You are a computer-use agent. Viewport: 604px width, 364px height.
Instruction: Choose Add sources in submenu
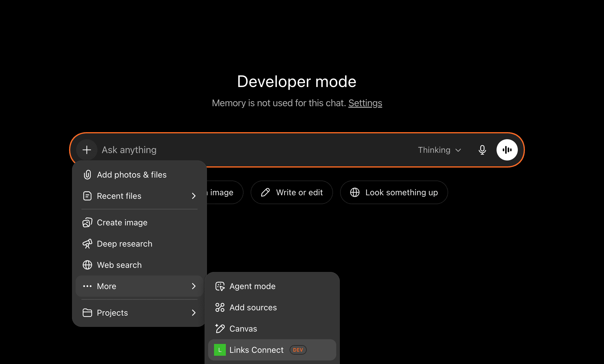[x=272, y=307]
